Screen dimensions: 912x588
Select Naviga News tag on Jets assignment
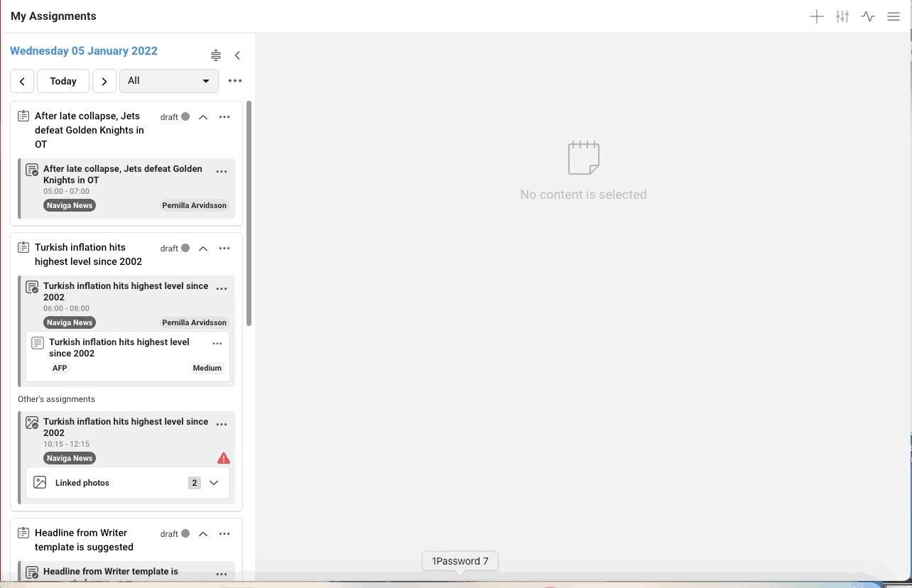[x=70, y=205]
